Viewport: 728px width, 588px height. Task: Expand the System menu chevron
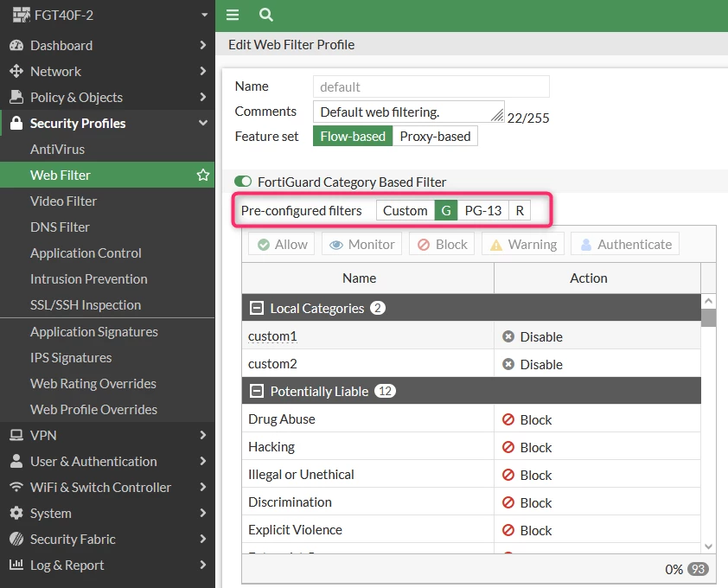point(202,514)
